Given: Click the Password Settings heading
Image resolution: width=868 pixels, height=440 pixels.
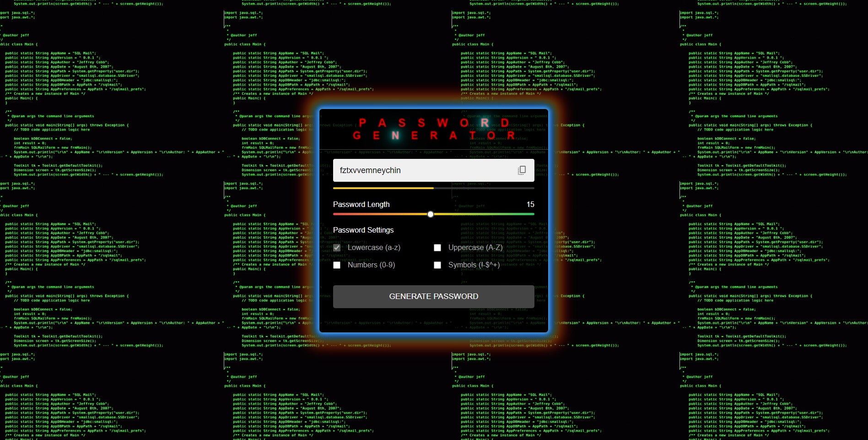Looking at the screenshot, I should [x=363, y=230].
